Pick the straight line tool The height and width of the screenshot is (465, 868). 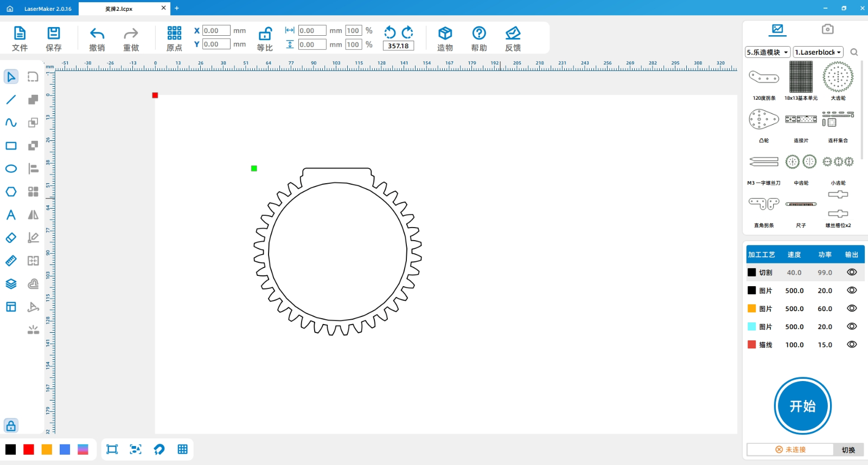click(x=11, y=100)
